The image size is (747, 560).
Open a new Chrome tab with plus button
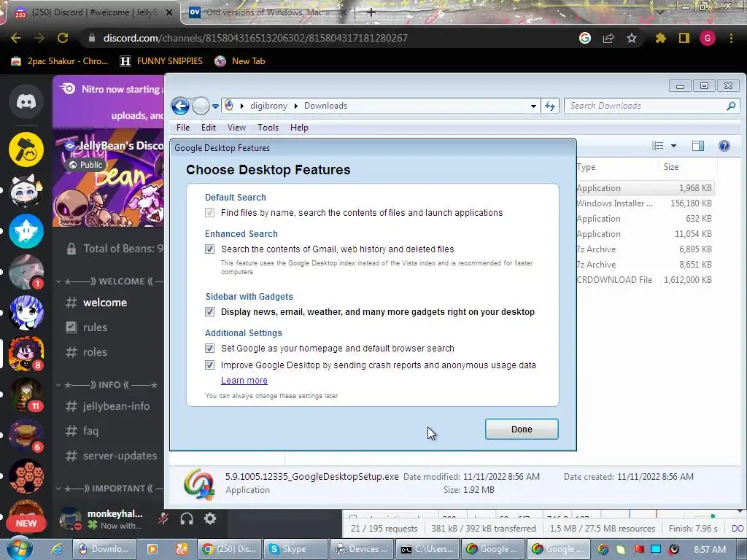click(371, 12)
